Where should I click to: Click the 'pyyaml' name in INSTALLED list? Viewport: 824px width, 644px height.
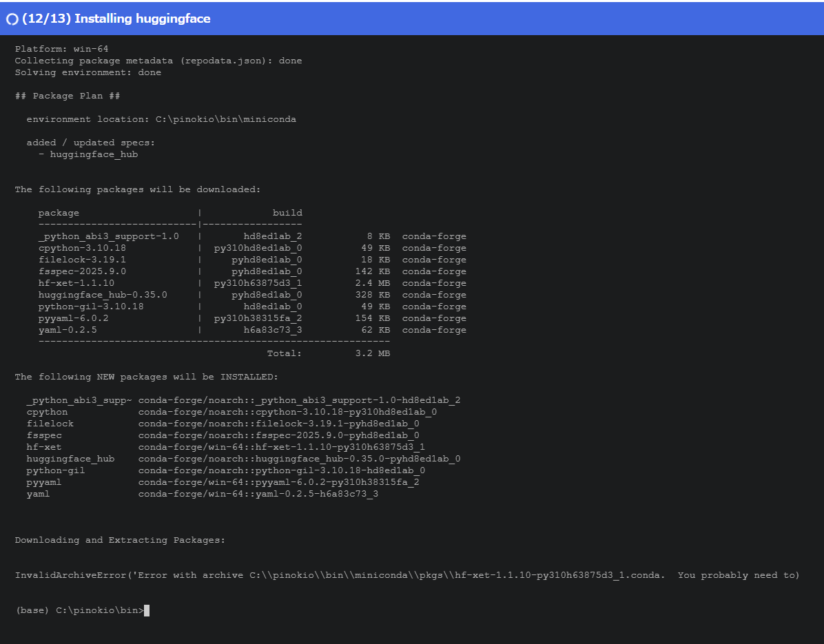(x=44, y=482)
